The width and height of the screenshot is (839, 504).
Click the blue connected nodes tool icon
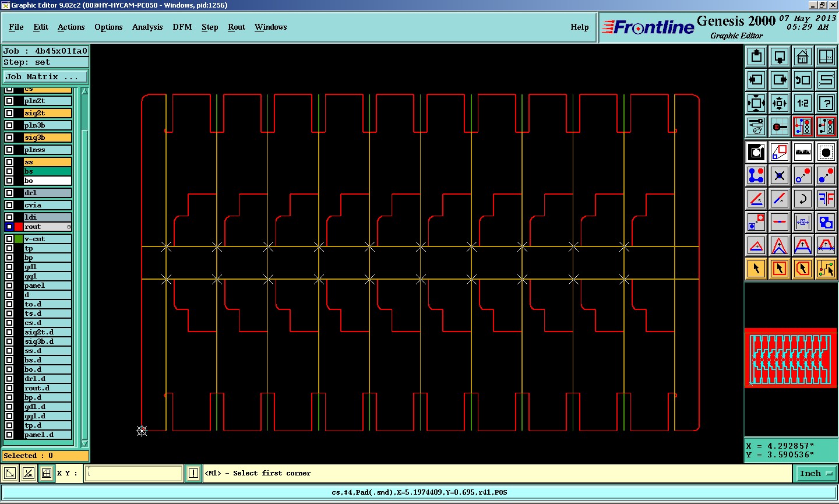click(756, 175)
